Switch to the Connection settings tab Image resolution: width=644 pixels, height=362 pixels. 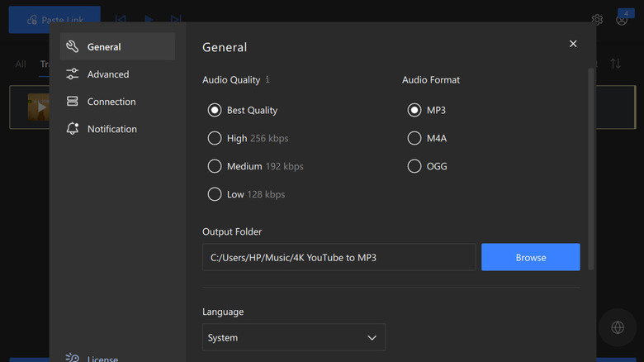pyautogui.click(x=111, y=102)
